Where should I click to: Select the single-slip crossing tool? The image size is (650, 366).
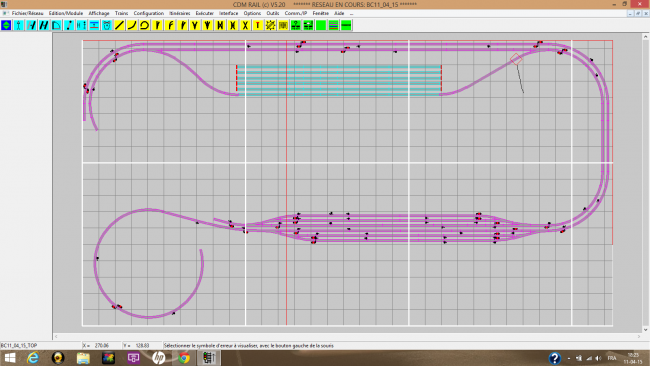click(x=233, y=25)
